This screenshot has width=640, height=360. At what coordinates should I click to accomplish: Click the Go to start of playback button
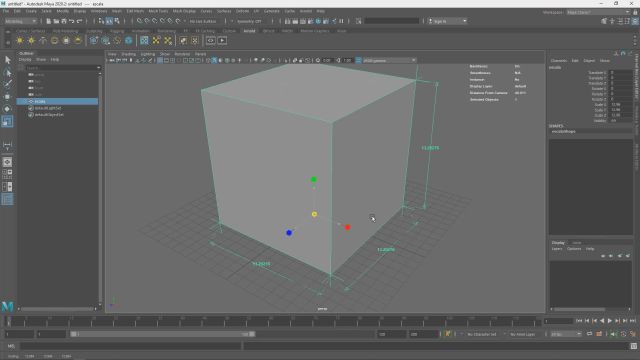point(579,321)
